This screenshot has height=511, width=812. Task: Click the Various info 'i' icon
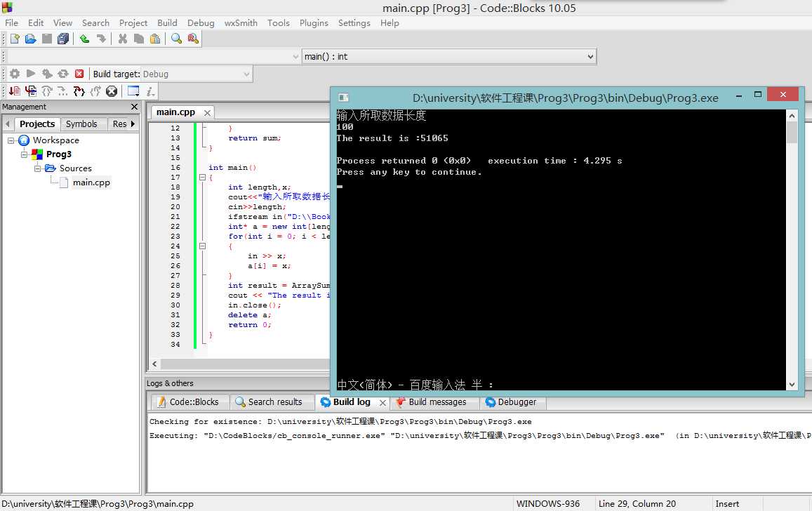click(x=149, y=92)
